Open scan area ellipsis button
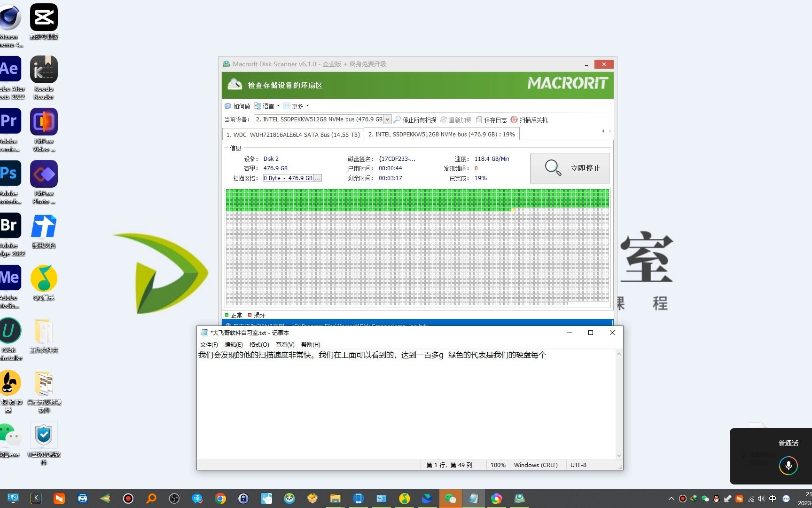The width and height of the screenshot is (812, 508). (x=318, y=178)
